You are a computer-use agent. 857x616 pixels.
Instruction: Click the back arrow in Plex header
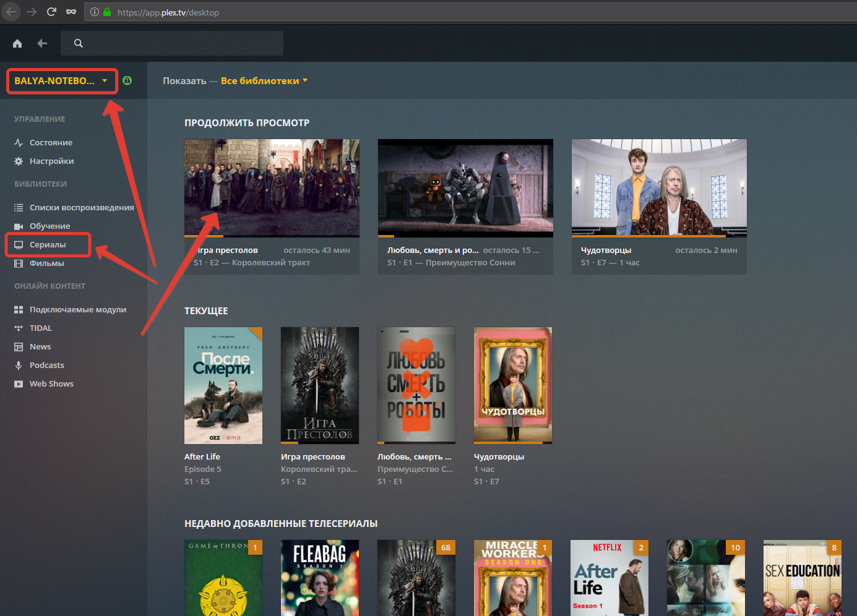(x=42, y=43)
